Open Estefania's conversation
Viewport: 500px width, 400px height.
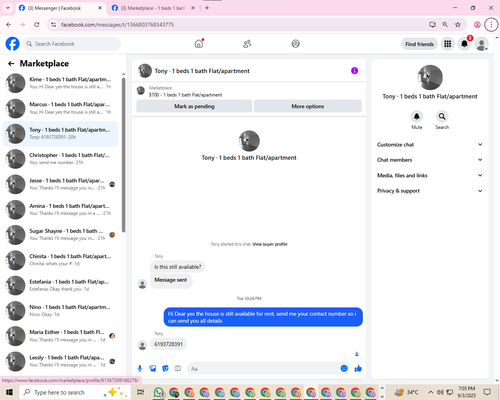(60, 285)
